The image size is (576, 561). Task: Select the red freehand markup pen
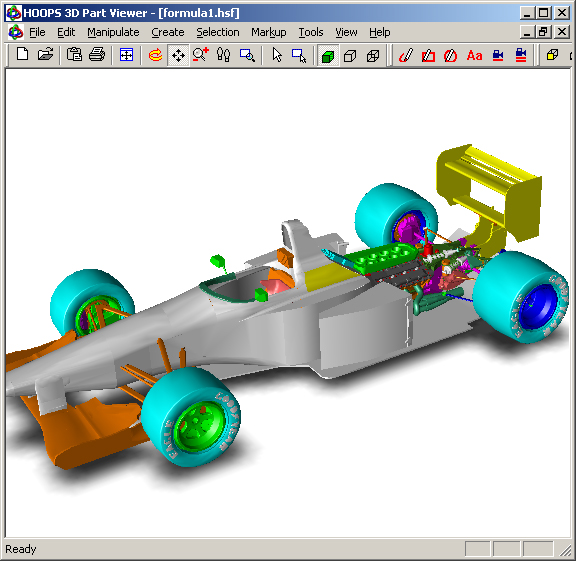pos(406,55)
